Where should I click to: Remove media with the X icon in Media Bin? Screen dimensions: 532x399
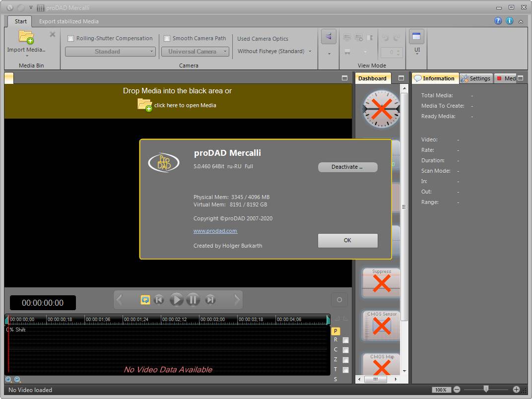click(52, 34)
